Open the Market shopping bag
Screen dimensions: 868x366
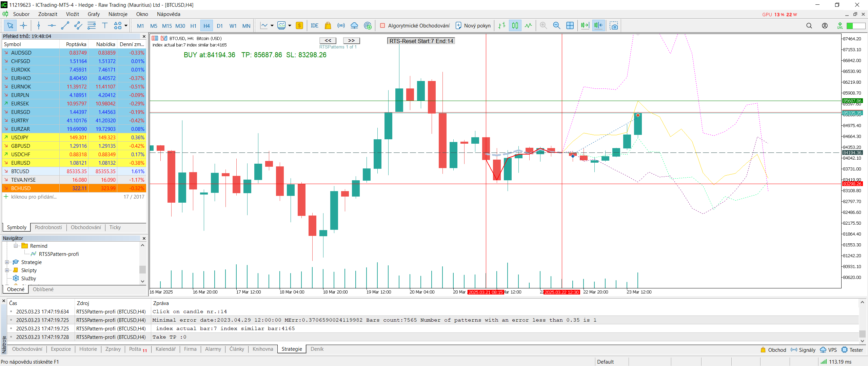pyautogui.click(x=328, y=25)
